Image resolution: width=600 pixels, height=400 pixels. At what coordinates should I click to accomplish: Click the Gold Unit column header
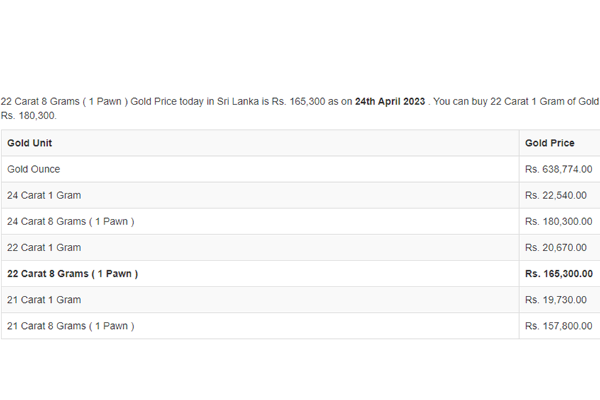29,143
